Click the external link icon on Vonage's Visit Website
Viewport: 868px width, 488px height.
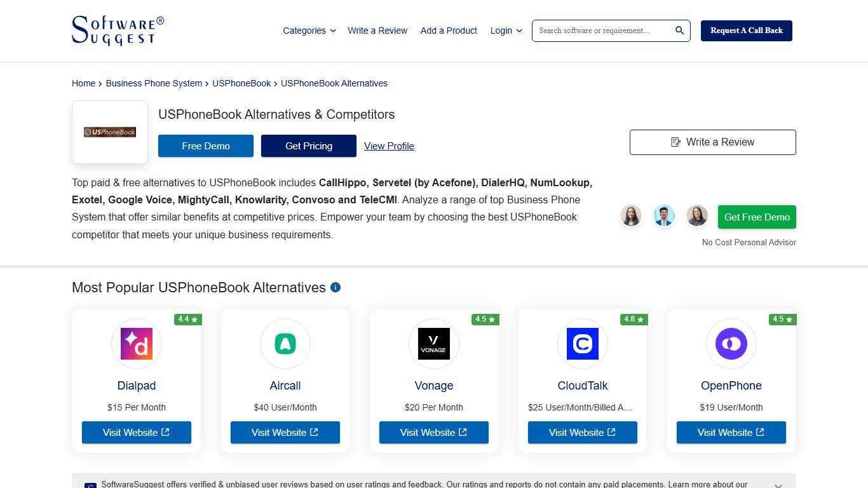click(x=463, y=432)
